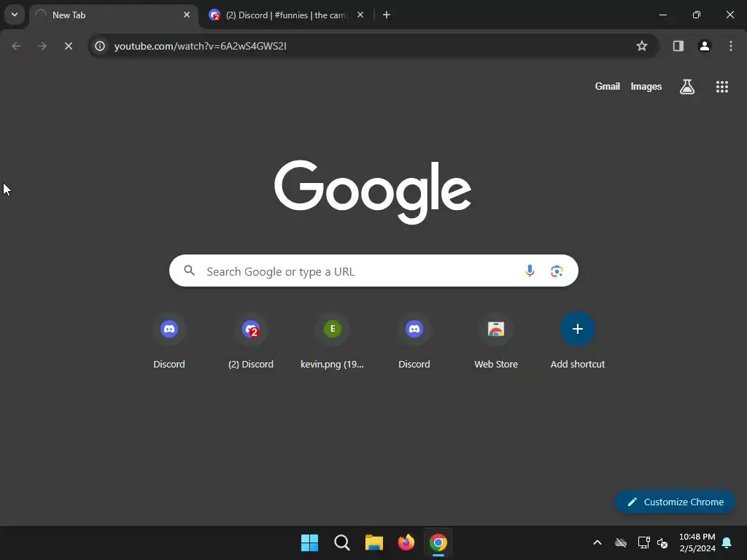Image resolution: width=747 pixels, height=560 pixels.
Task: Open the tab search dropdown arrow
Action: (15, 15)
